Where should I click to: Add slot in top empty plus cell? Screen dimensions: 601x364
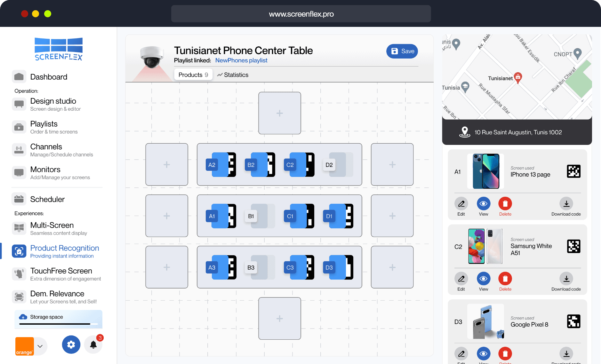[x=279, y=113]
